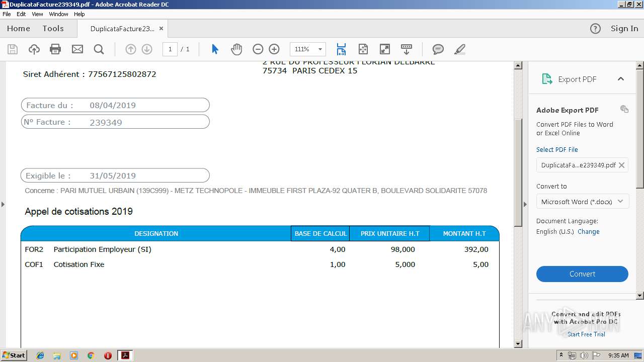Open the Window menu
This screenshot has width=644, height=362.
tap(58, 14)
